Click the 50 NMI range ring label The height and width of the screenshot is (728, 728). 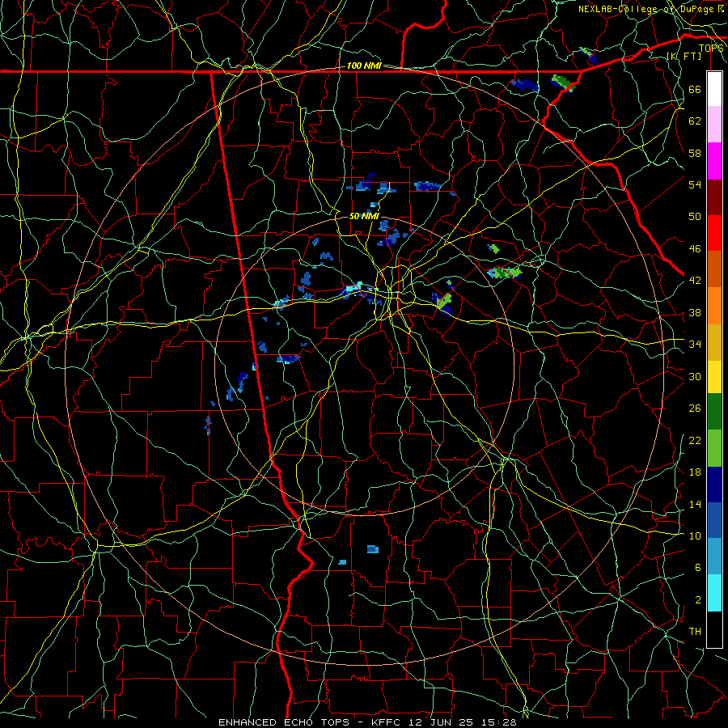point(364,216)
